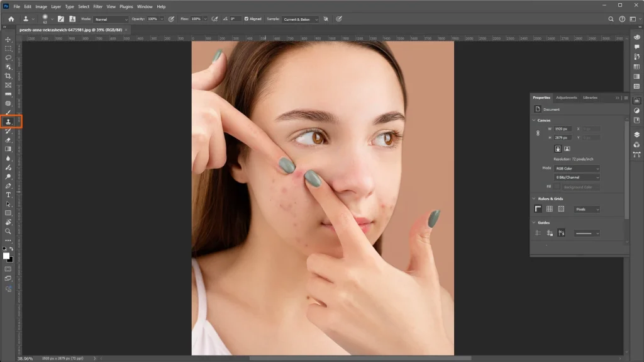Toggle pressure for size button
Viewport: 644px width, 362px height.
click(339, 19)
